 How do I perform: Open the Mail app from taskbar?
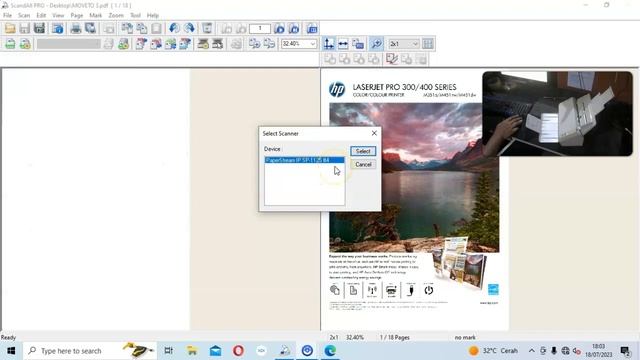215,351
